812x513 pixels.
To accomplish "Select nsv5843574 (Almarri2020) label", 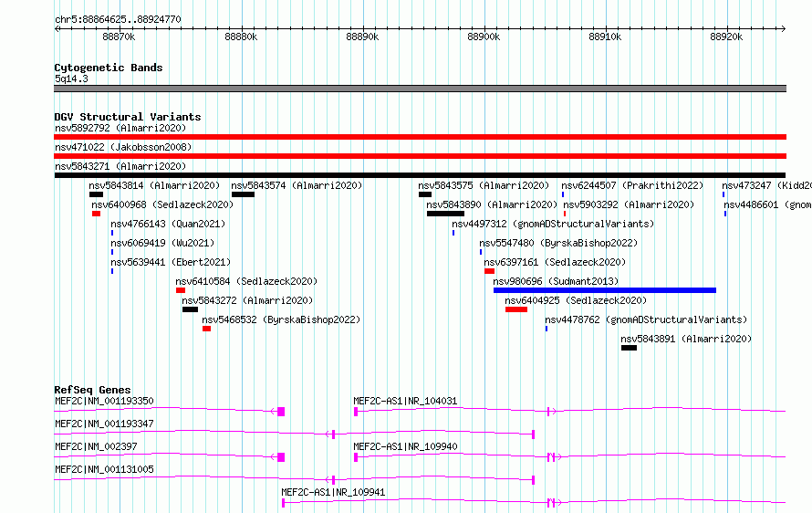I will pyautogui.click(x=297, y=185).
